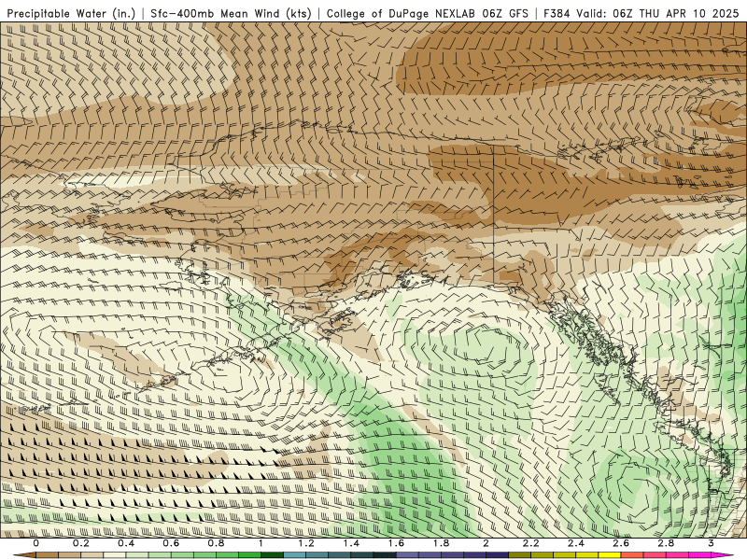
Task: Click the colorbar label "0"
Action: pos(36,543)
